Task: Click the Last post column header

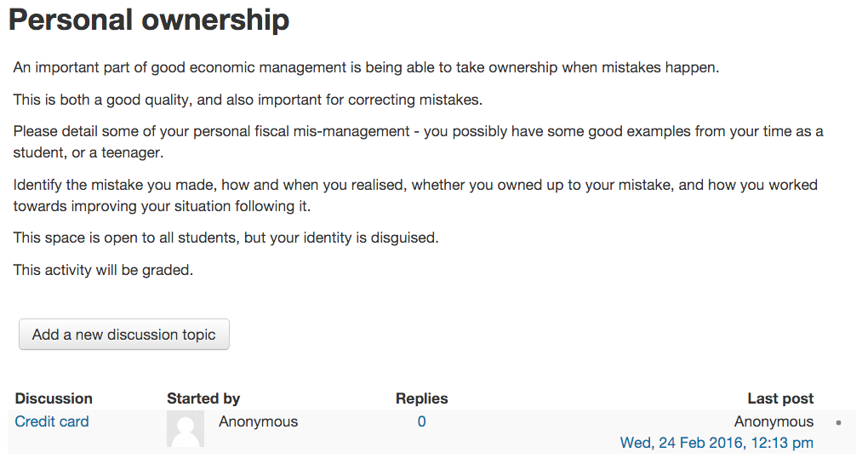Action: coord(780,398)
